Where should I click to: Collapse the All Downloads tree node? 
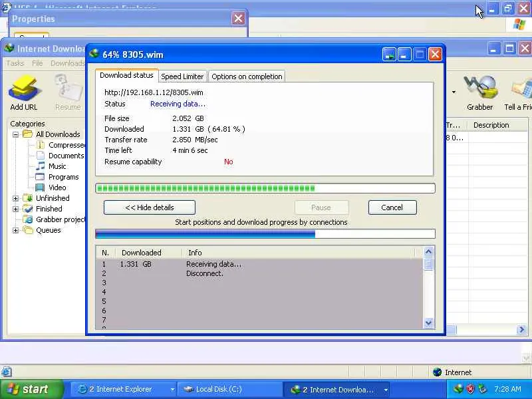[x=15, y=134]
